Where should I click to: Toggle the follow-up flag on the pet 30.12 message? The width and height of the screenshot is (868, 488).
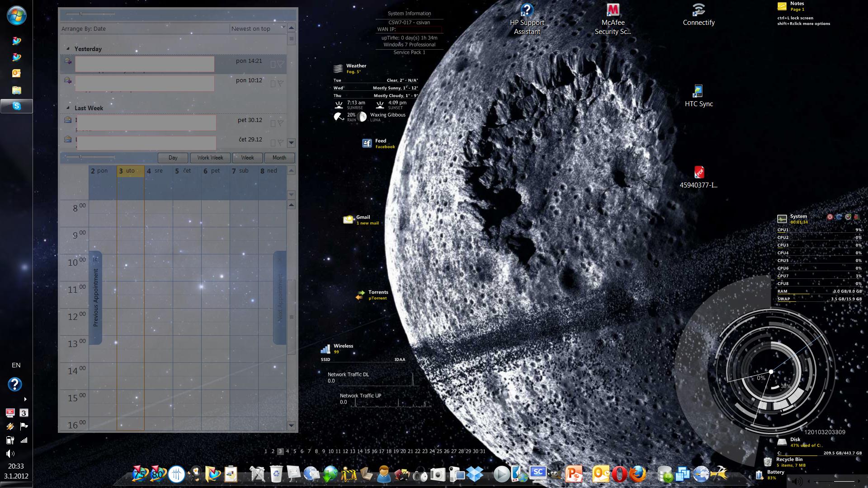pos(281,123)
